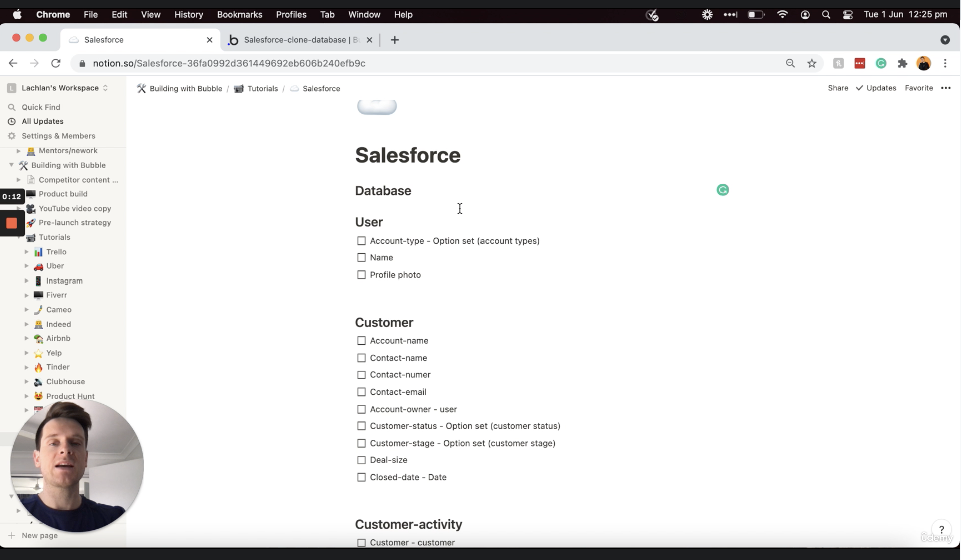The width and height of the screenshot is (961, 560).
Task: Open the Chrome extensions puzzle icon
Action: (903, 63)
